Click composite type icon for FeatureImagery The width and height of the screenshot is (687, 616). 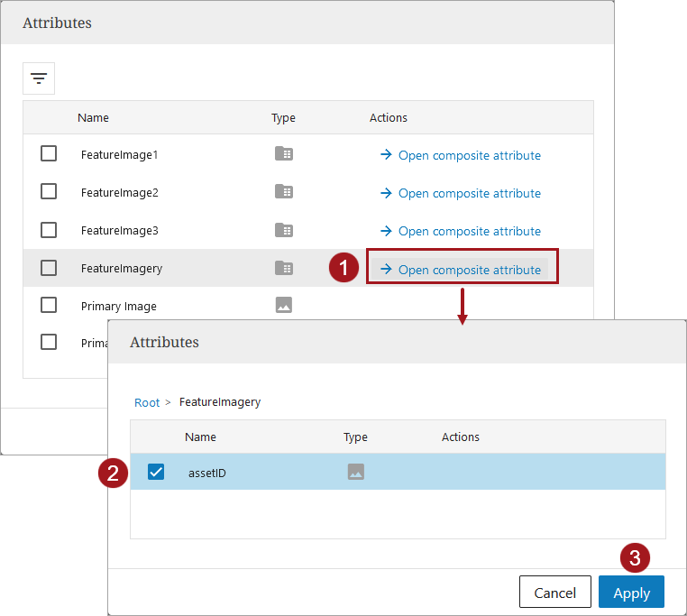point(284,268)
